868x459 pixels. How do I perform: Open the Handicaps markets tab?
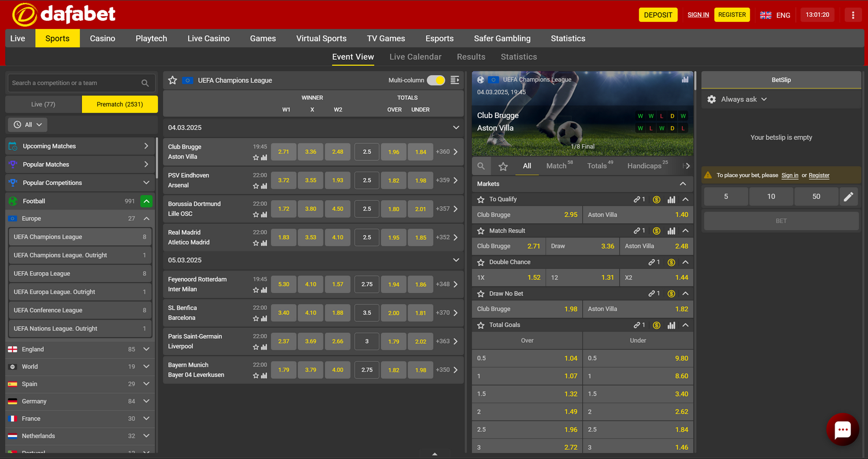click(x=645, y=166)
